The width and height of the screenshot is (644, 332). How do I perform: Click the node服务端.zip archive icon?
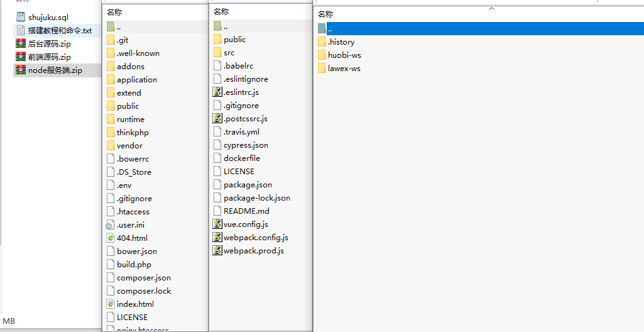pyautogui.click(x=21, y=70)
